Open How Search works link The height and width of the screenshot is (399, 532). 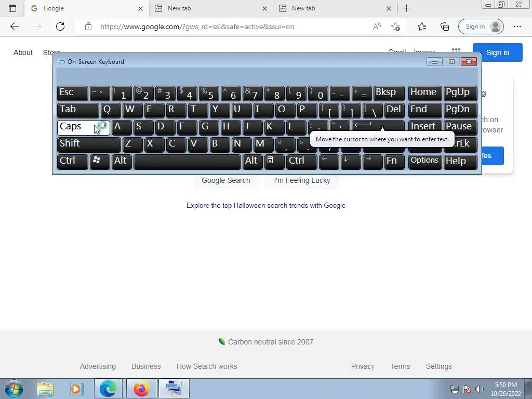(207, 366)
